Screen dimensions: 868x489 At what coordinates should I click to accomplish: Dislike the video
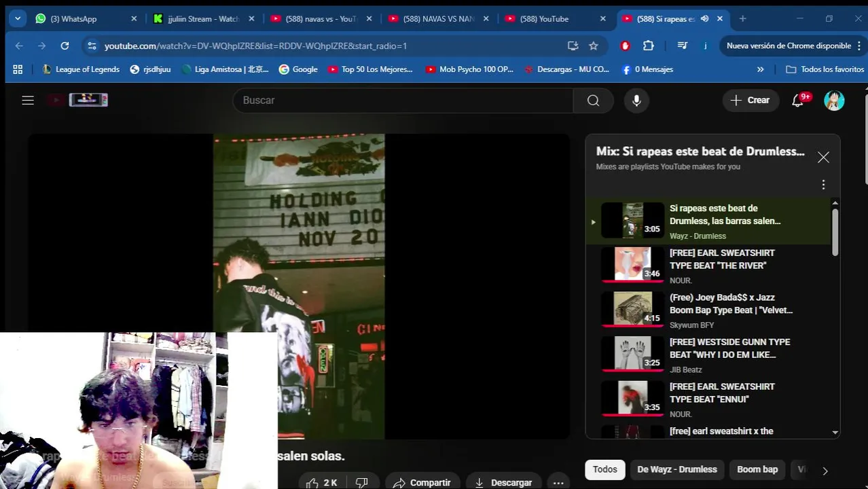click(x=362, y=483)
